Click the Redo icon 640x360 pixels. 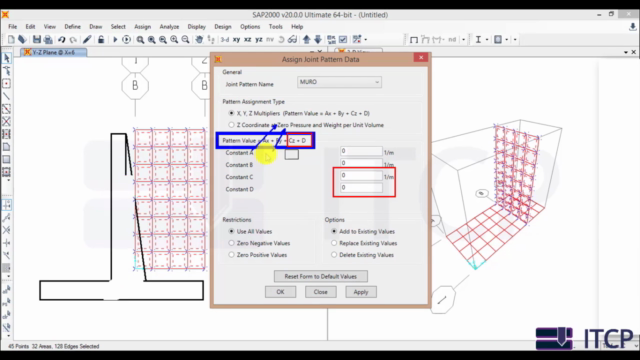[x=73, y=39]
